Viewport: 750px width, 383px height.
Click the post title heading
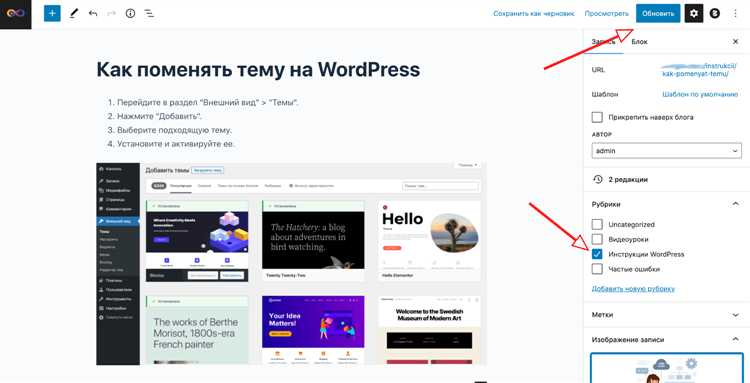[x=258, y=70]
